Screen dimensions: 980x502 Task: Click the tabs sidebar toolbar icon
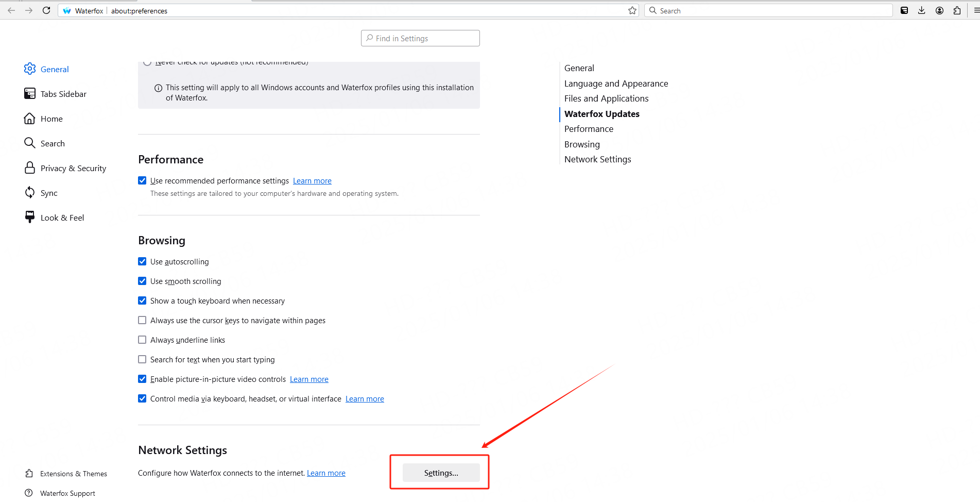[x=904, y=10]
